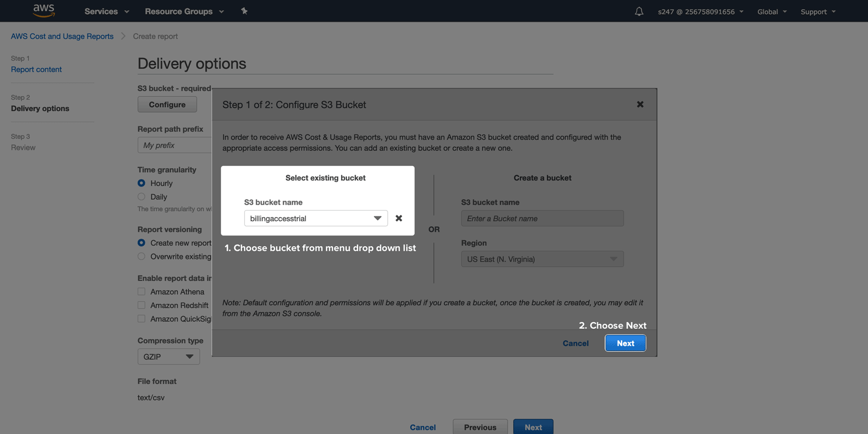Click the pin shortcut icon in the navigation bar
The width and height of the screenshot is (868, 434).
click(x=244, y=11)
